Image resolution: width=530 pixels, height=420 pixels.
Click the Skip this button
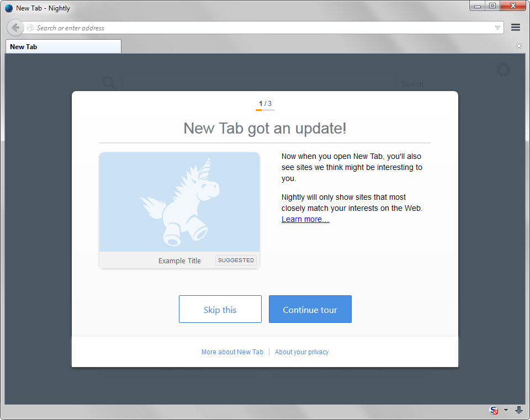pos(220,309)
